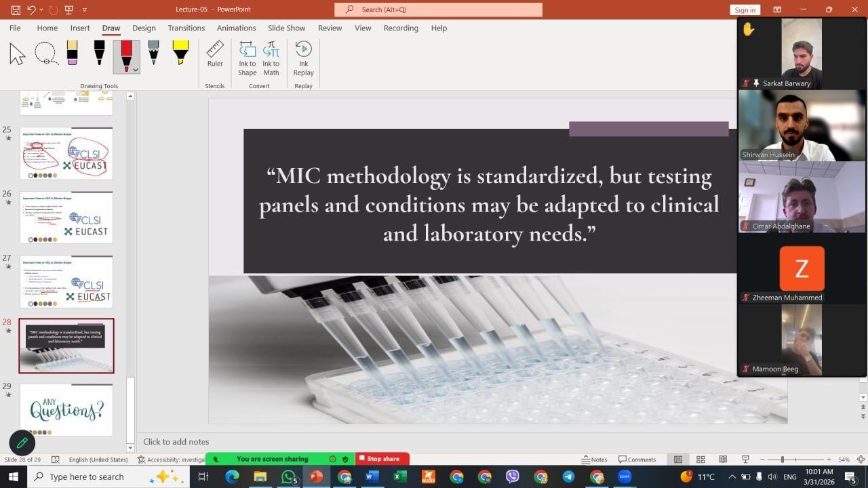Select the yellow highlighter tool
Viewport: 868px width, 488px height.
[x=180, y=54]
